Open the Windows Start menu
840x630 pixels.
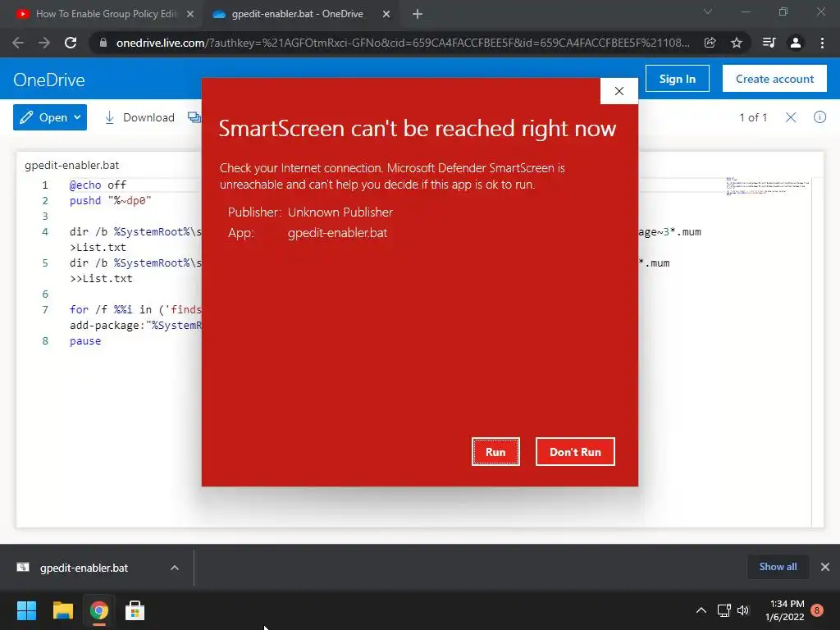click(x=26, y=610)
